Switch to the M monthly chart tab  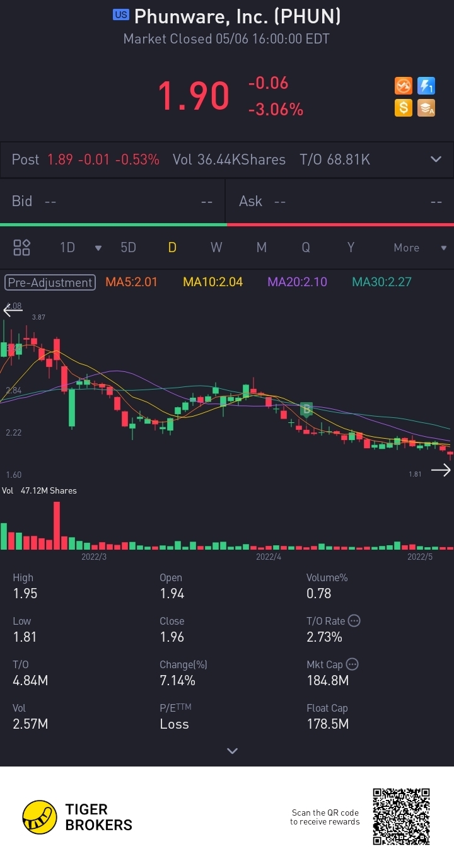[x=261, y=248]
